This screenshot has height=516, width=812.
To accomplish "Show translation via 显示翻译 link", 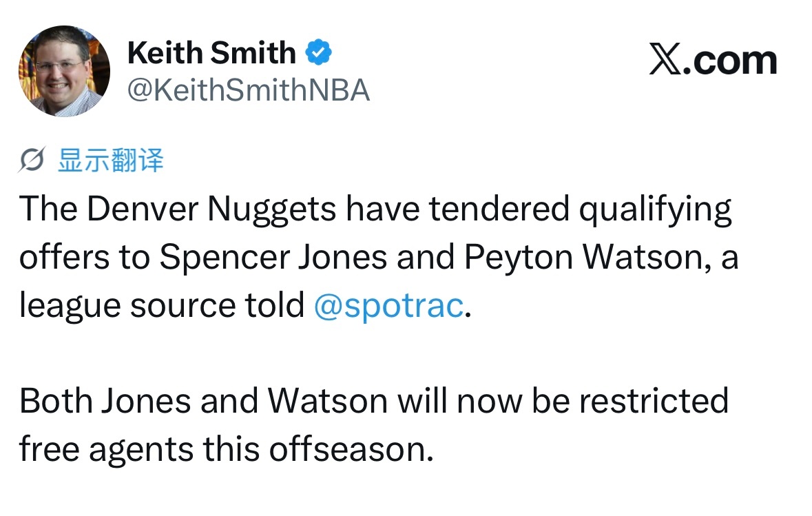I will tap(111, 160).
